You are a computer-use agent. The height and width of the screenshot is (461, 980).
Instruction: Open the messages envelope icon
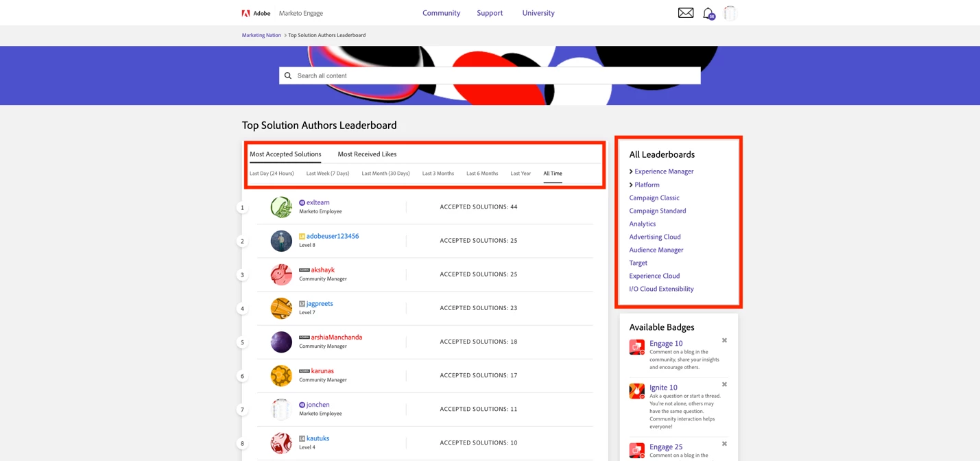point(686,13)
